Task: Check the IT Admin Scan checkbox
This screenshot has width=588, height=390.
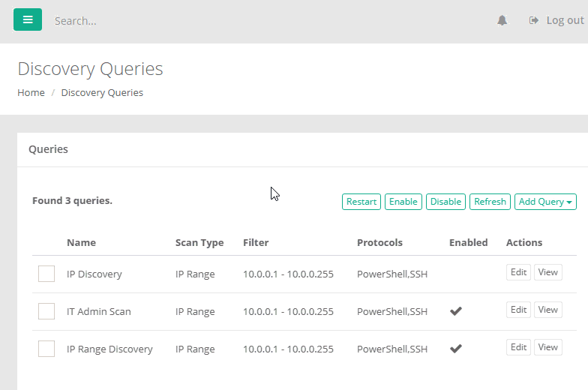Action: [46, 311]
